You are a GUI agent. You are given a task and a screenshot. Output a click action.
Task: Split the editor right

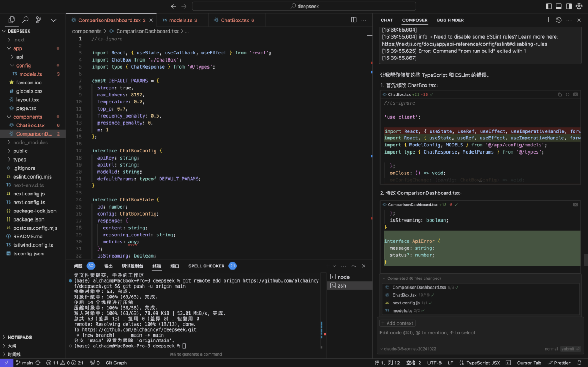(353, 20)
